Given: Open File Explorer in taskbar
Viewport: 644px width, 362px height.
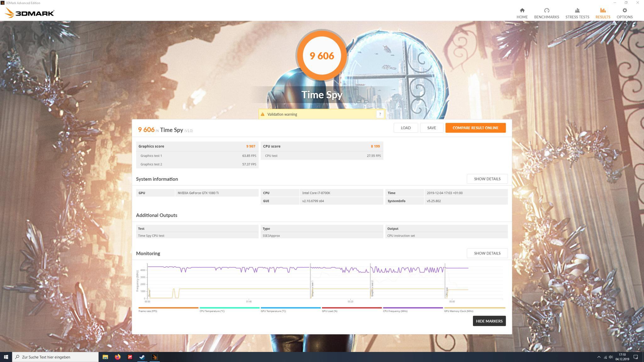Looking at the screenshot, I should pyautogui.click(x=105, y=357).
